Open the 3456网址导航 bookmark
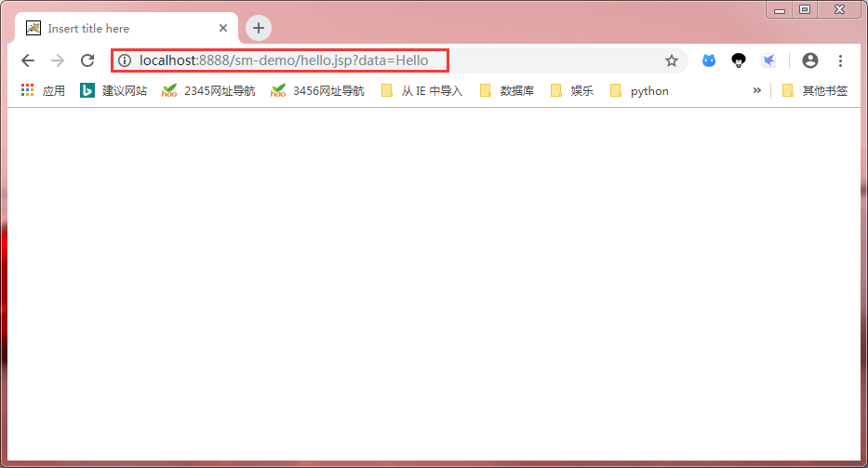 [x=317, y=90]
